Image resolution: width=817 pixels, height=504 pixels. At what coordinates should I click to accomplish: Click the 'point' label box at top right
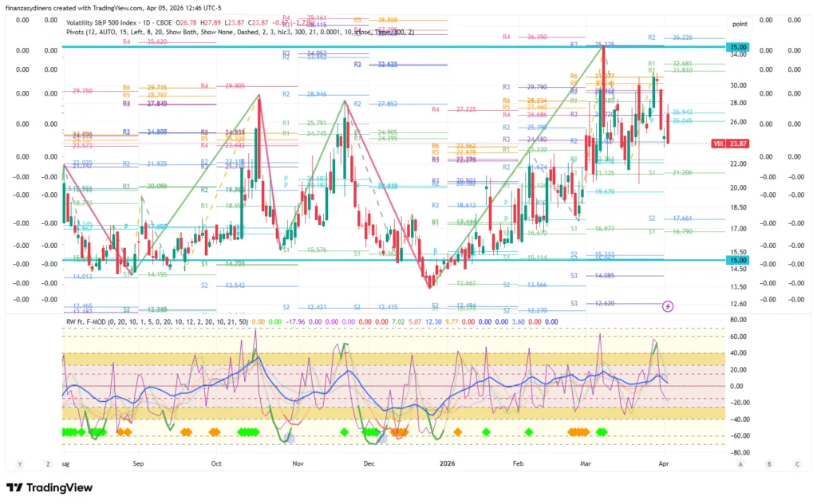coord(740,24)
